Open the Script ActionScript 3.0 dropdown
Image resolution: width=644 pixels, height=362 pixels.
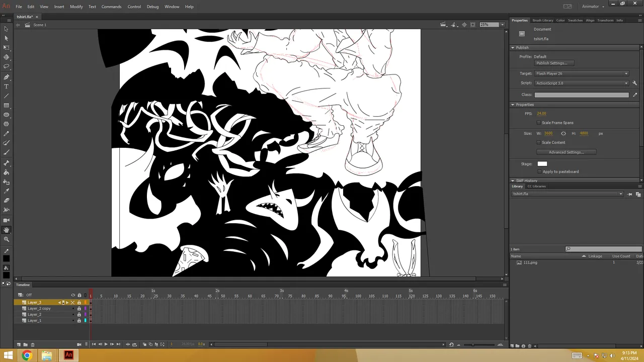tap(582, 83)
